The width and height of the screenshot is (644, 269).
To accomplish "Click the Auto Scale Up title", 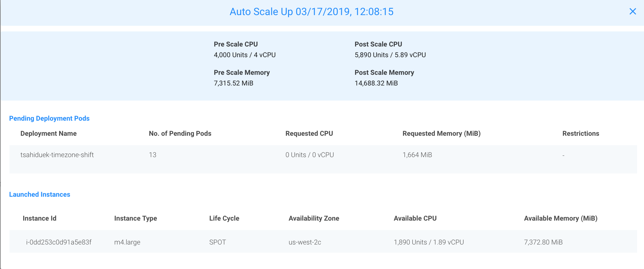I will 311,12.
